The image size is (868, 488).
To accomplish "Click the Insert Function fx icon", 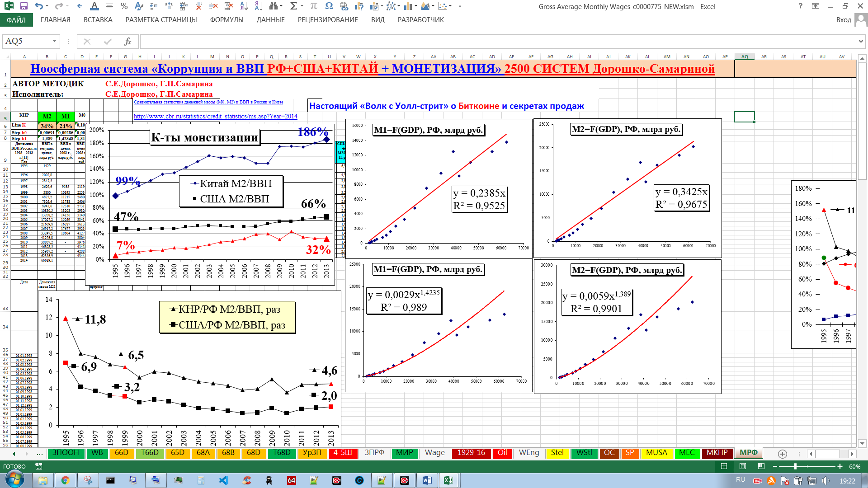I will point(127,42).
